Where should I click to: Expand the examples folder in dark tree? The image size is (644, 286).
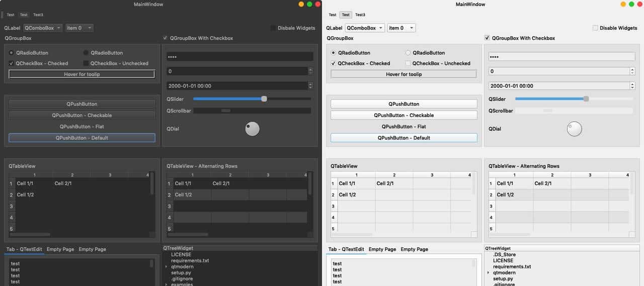pyautogui.click(x=166, y=284)
